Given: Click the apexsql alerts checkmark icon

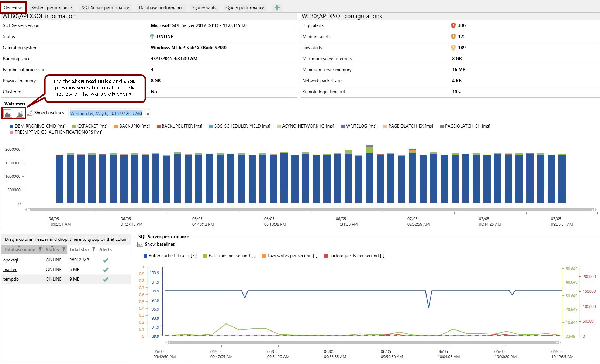Looking at the screenshot, I should (x=106, y=260).
